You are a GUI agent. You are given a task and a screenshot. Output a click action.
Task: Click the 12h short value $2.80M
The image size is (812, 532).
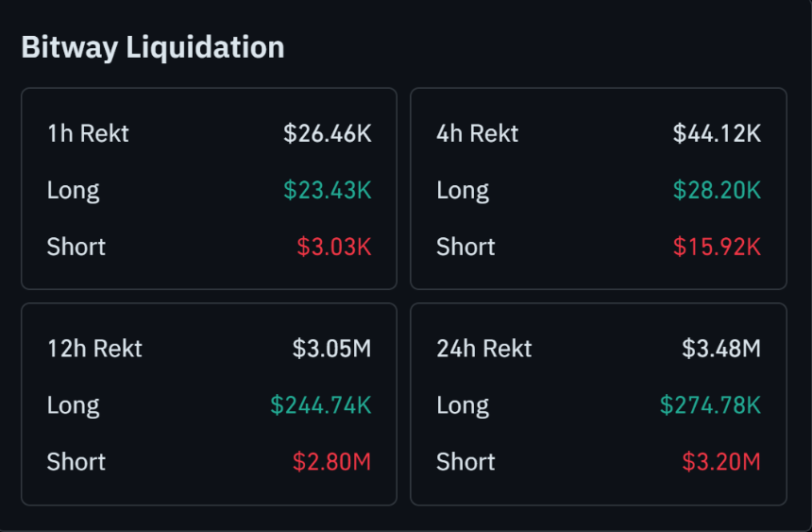coord(332,462)
